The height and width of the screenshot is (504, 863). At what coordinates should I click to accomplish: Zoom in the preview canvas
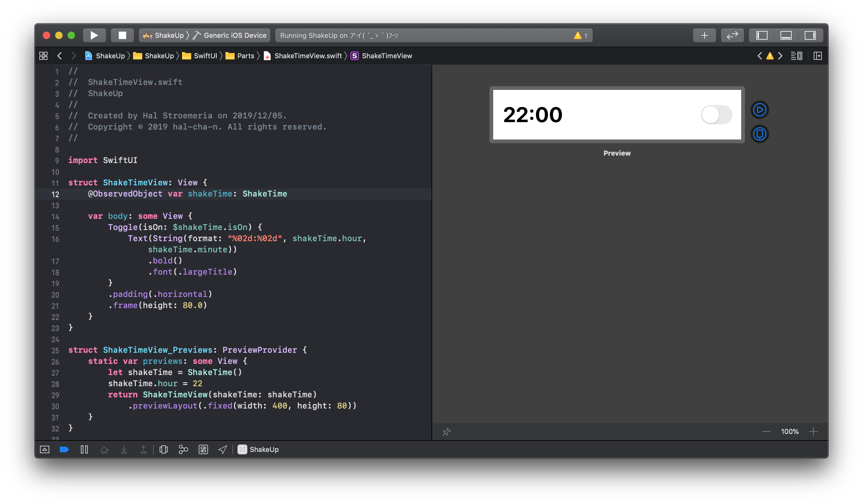click(x=813, y=431)
